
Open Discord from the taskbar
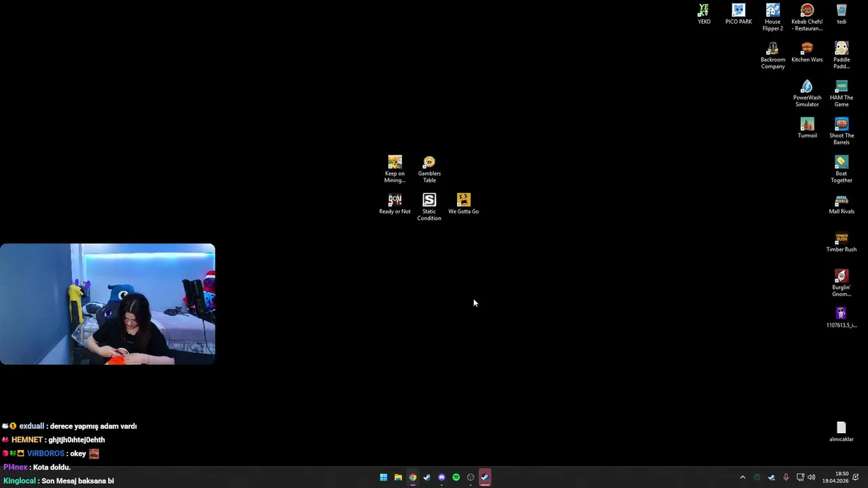coord(441,477)
